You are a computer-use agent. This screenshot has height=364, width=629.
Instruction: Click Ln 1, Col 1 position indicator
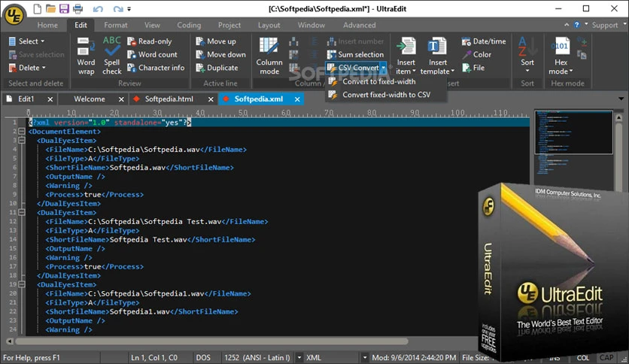point(154,357)
